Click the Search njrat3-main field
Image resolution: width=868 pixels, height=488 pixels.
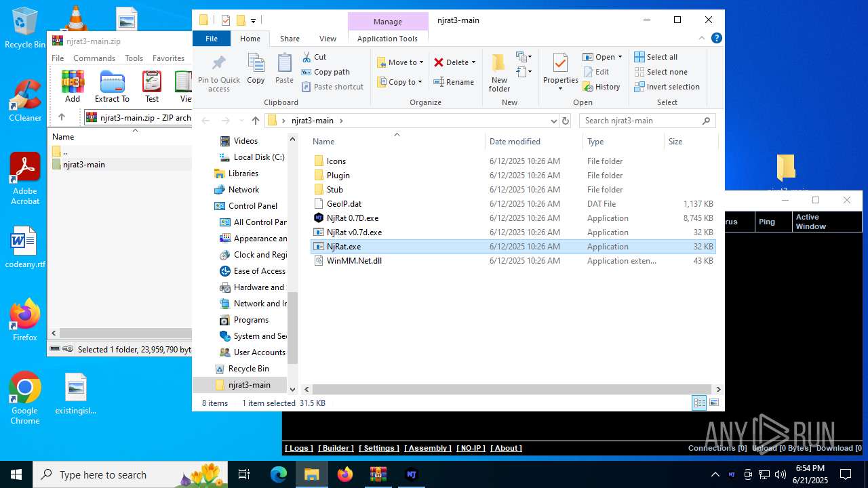[x=648, y=121]
